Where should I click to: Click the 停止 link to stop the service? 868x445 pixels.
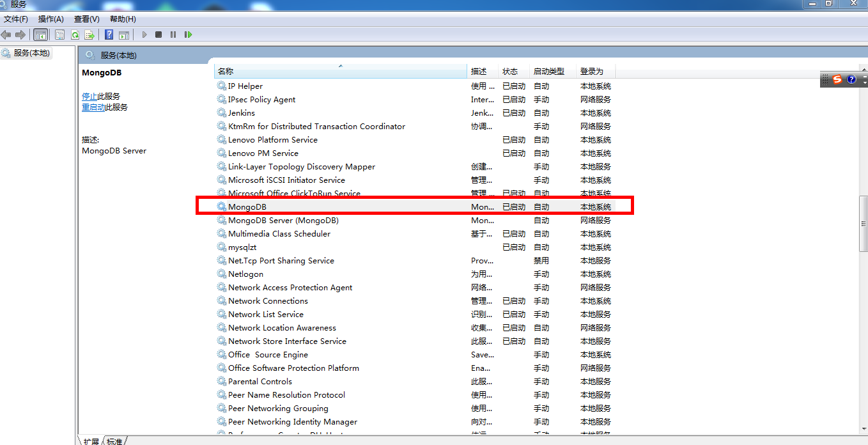tap(89, 96)
